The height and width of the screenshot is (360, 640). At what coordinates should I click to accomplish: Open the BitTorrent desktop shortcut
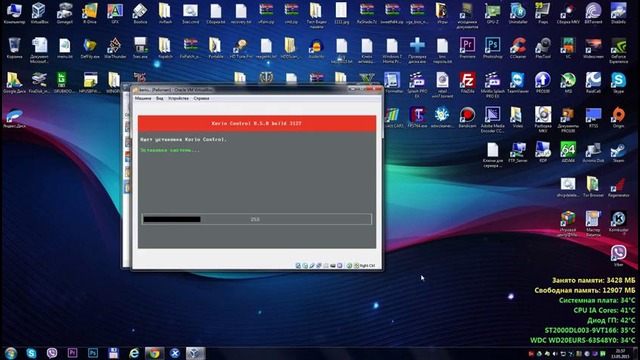[x=593, y=13]
